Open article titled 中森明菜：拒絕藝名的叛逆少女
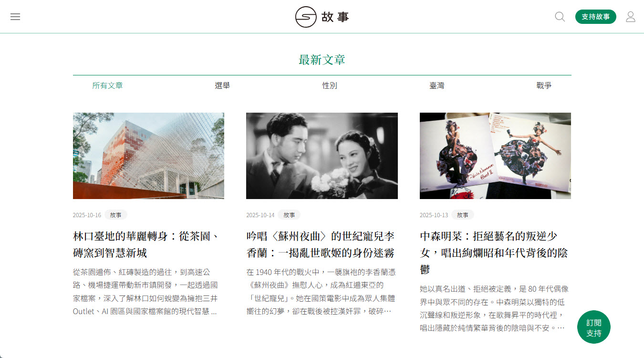The image size is (644, 358). tap(494, 253)
